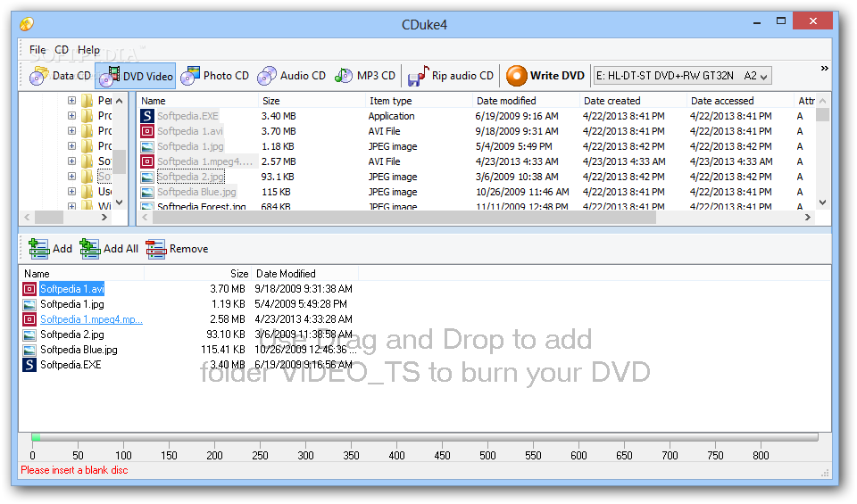Sort file browser by Size column
Screen dimensions: 857x504
pos(312,101)
